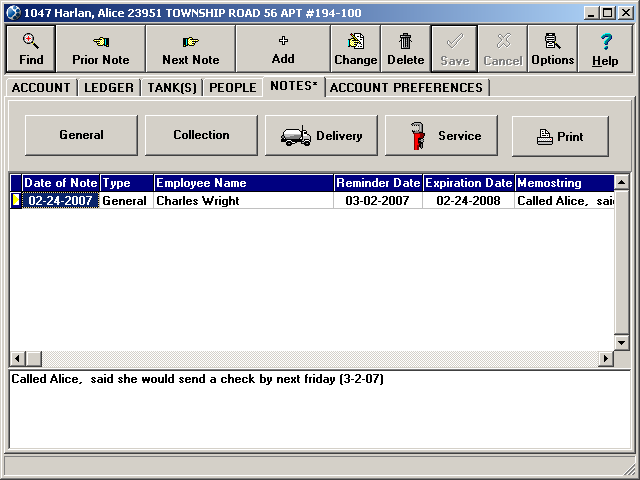Click the Change toolbar button
Viewport: 640px width, 480px height.
(x=355, y=49)
